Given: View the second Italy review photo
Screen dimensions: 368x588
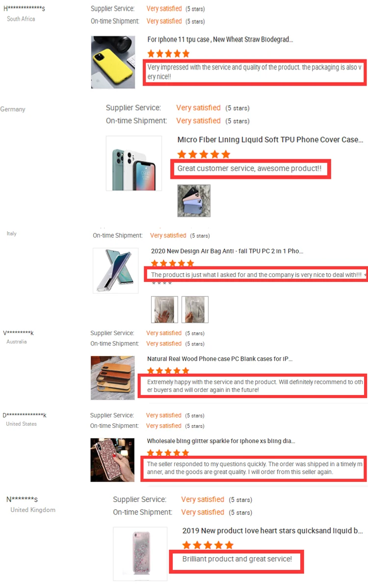Looking at the screenshot, I should pyautogui.click(x=195, y=309).
